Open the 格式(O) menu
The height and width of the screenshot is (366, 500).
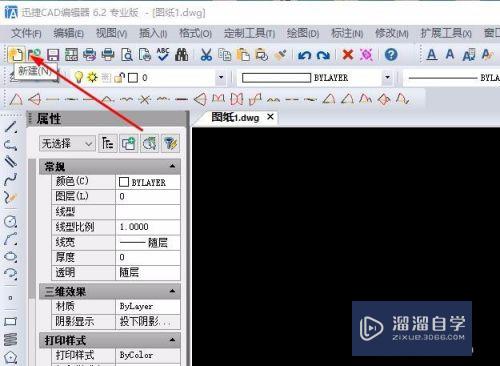click(195, 33)
